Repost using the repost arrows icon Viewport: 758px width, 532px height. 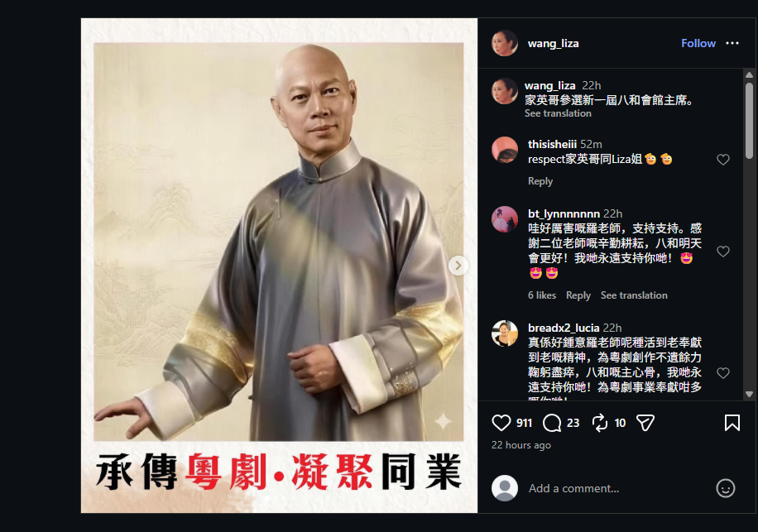coord(599,423)
